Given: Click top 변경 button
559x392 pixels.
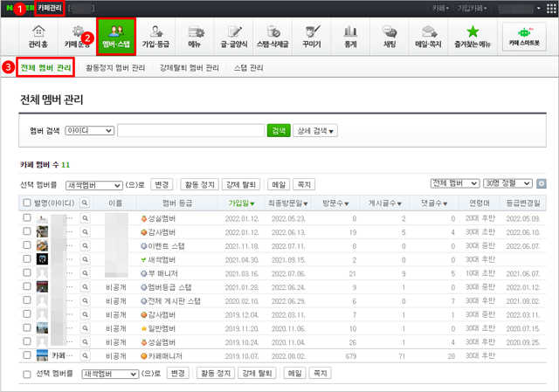Looking at the screenshot, I should 162,184.
